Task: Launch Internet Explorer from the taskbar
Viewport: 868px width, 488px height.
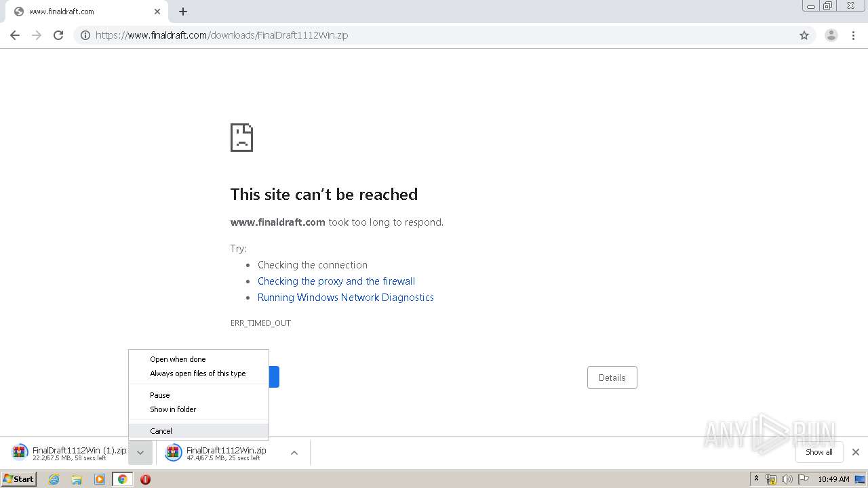Action: coord(54,479)
